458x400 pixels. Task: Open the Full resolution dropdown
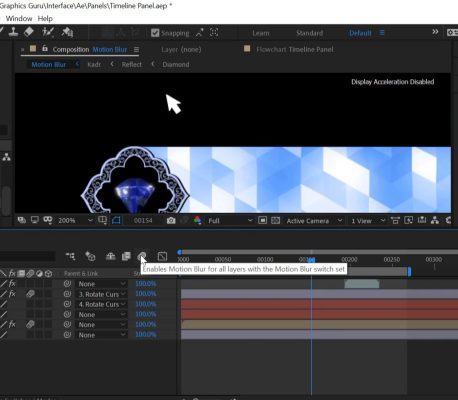[x=230, y=221]
